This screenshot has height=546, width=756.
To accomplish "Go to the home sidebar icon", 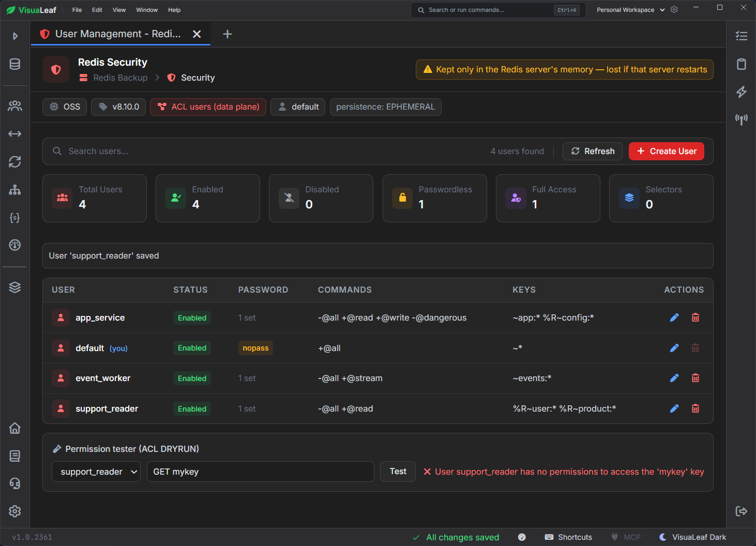I will click(x=15, y=428).
